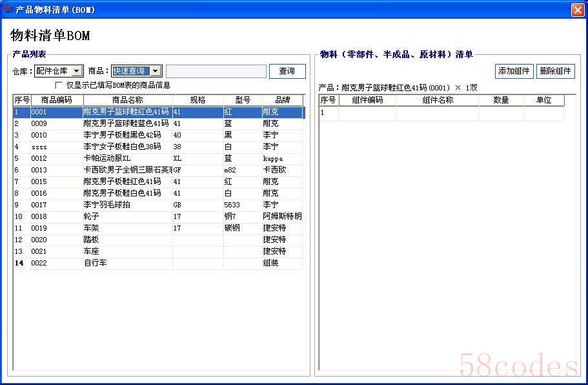Viewport: 588px width, 385px height.
Task: Sort by 商品编码 column header
Action: [57, 100]
